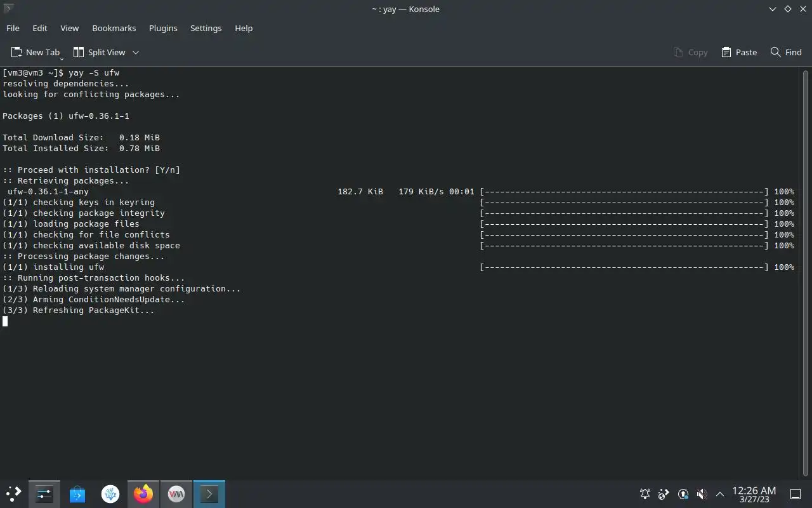Click the Paste toolbar button

739,52
